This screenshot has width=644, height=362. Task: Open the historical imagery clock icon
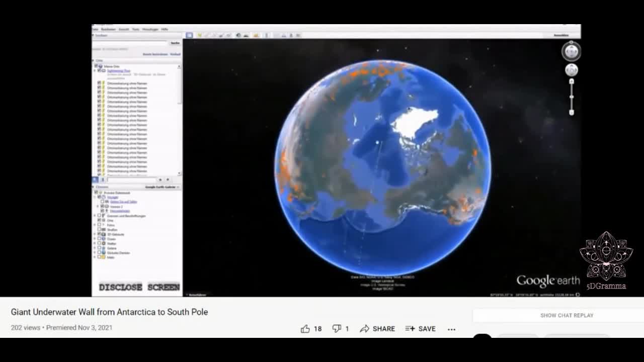(x=238, y=35)
